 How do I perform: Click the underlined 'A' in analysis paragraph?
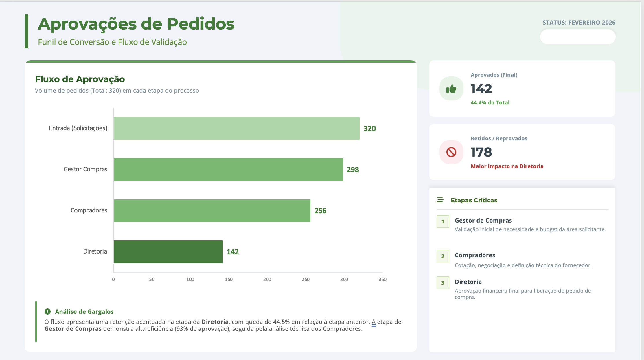[373, 322]
